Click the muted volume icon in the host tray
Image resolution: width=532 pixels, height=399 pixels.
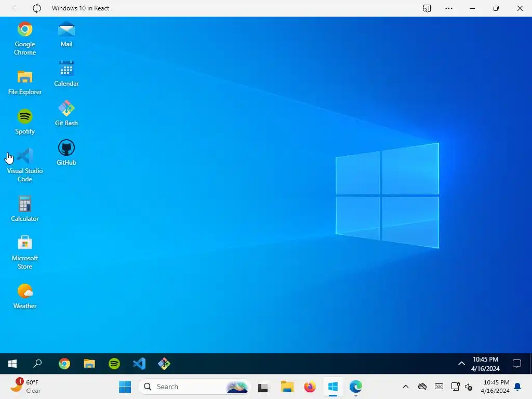coord(469,387)
